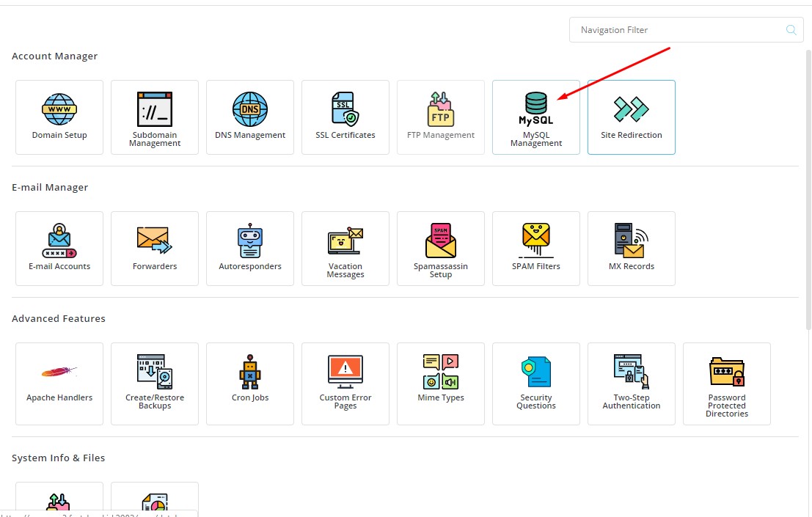This screenshot has width=812, height=517.
Task: Open the Forwarders icon
Action: (155, 241)
